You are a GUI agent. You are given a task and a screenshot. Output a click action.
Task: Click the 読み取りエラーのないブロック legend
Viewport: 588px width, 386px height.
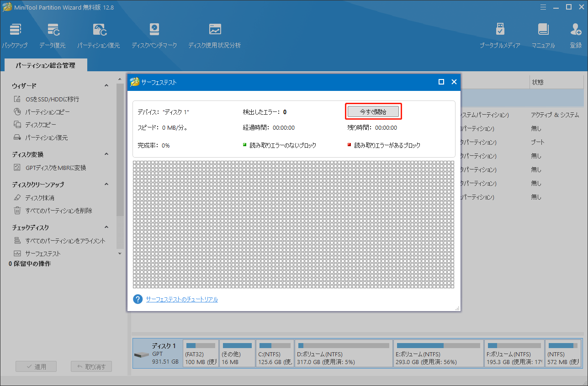(x=280, y=145)
